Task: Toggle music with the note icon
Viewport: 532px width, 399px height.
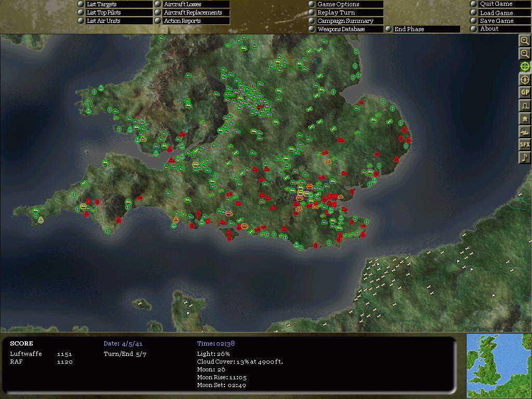Action: [525, 157]
